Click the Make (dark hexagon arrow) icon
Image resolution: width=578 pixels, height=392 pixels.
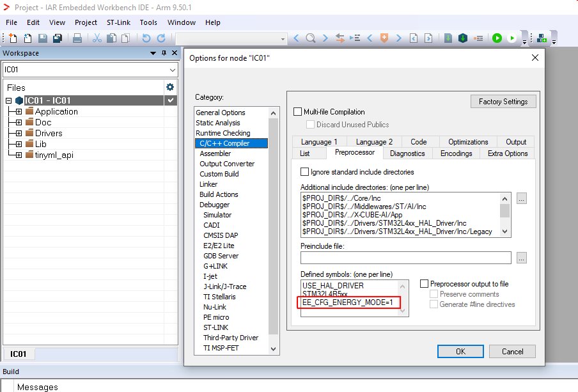[463, 38]
